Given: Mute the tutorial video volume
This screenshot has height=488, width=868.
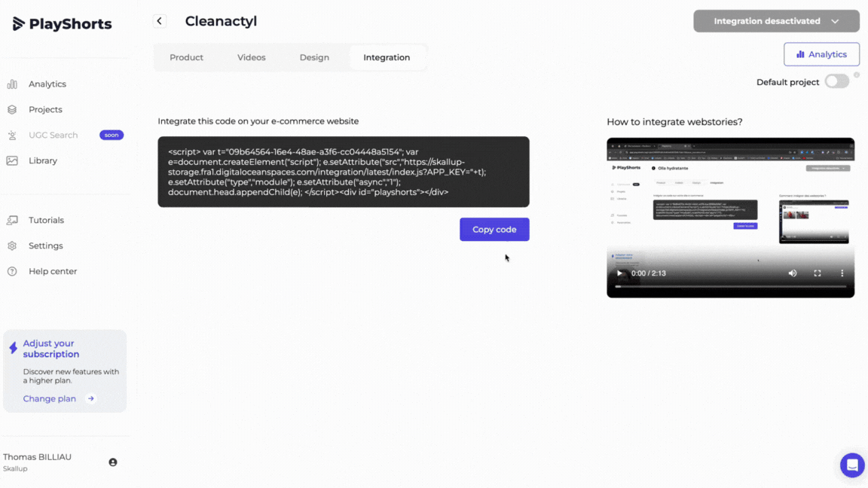Looking at the screenshot, I should click(x=793, y=273).
